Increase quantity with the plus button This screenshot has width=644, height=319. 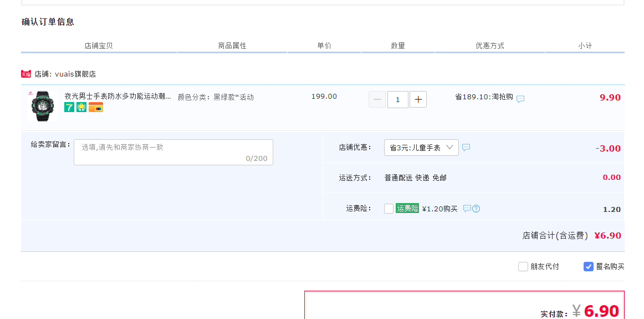[418, 99]
